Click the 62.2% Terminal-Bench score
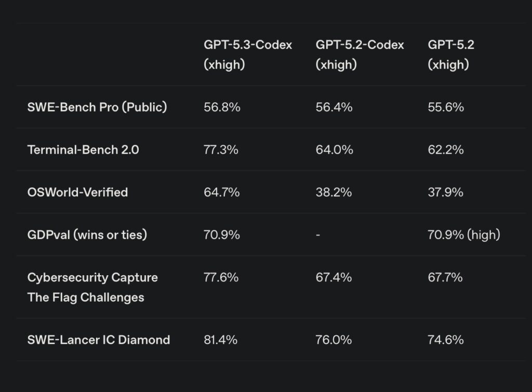The width and height of the screenshot is (532, 392). (x=446, y=150)
